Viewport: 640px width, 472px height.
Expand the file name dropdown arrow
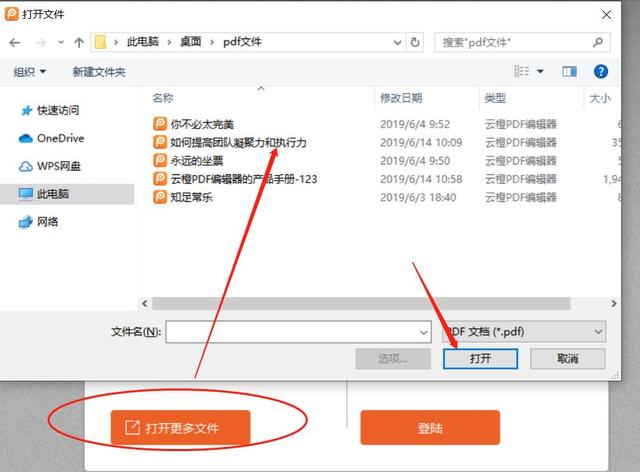(x=424, y=332)
